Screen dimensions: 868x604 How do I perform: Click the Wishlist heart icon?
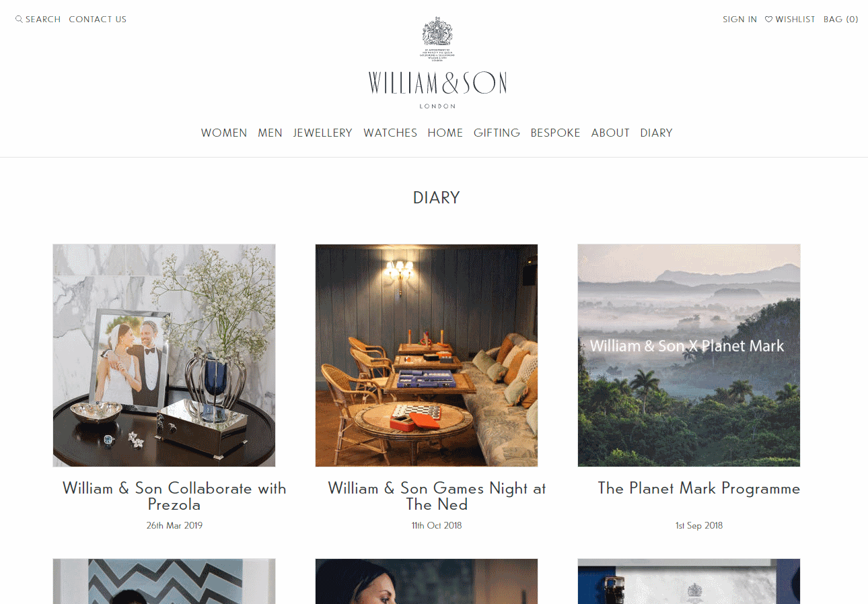[x=768, y=20]
